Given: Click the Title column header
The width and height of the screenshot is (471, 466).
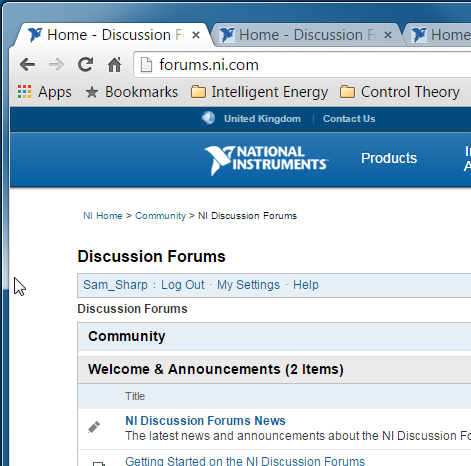Looking at the screenshot, I should 135,396.
